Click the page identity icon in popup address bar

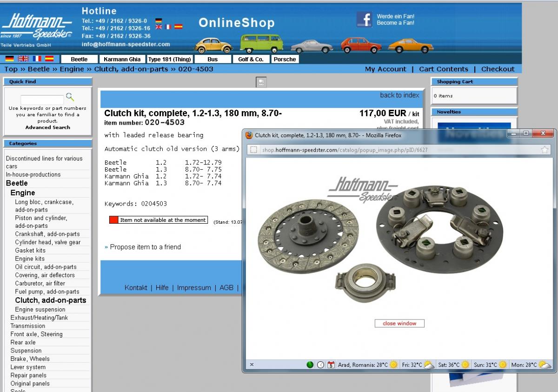[253, 150]
